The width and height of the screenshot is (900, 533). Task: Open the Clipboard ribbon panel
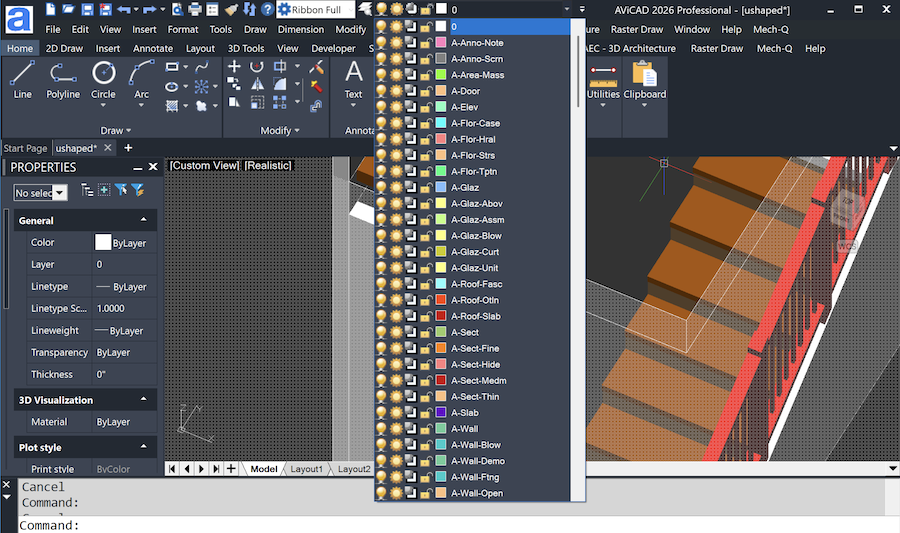[645, 85]
